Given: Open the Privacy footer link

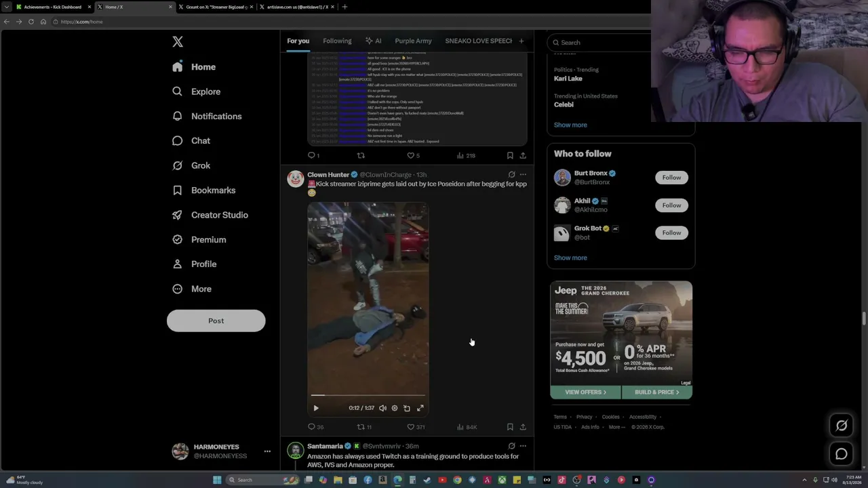Looking at the screenshot, I should tap(584, 417).
